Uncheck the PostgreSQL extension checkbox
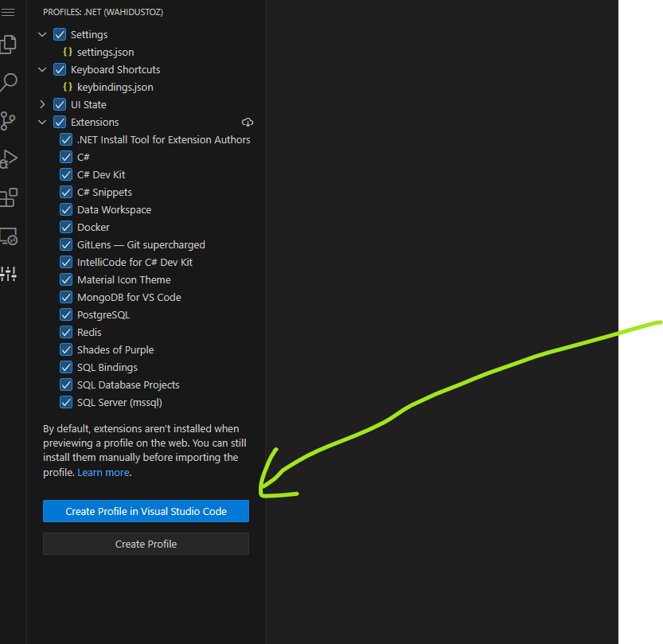The image size is (663, 644). point(66,315)
